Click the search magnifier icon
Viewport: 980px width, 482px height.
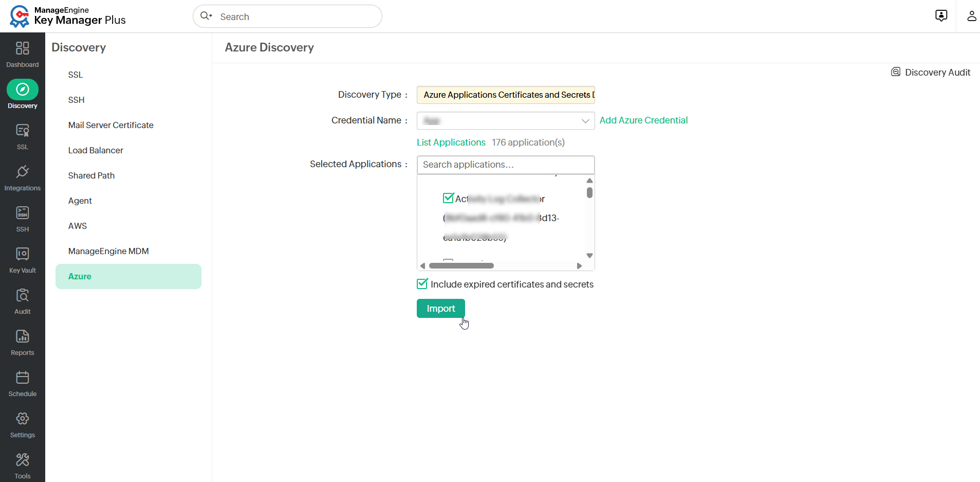(x=206, y=16)
